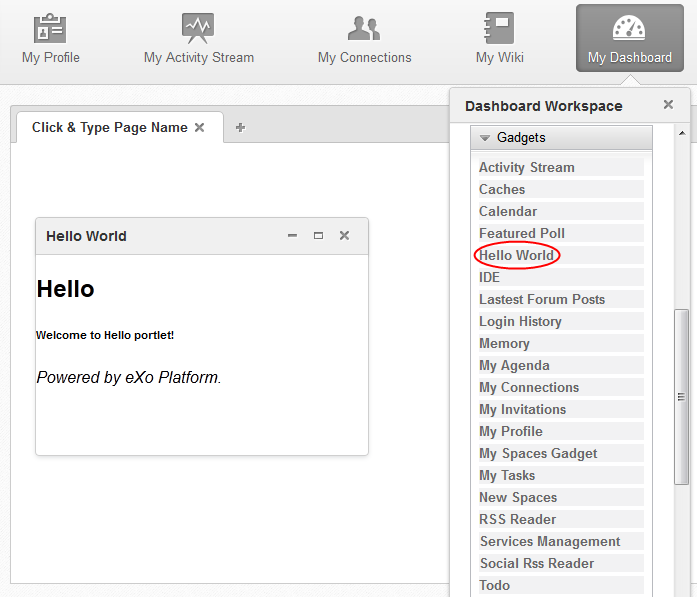Click the gadgets list scrollbar thumb
The height and width of the screenshot is (597, 697).
(681, 397)
